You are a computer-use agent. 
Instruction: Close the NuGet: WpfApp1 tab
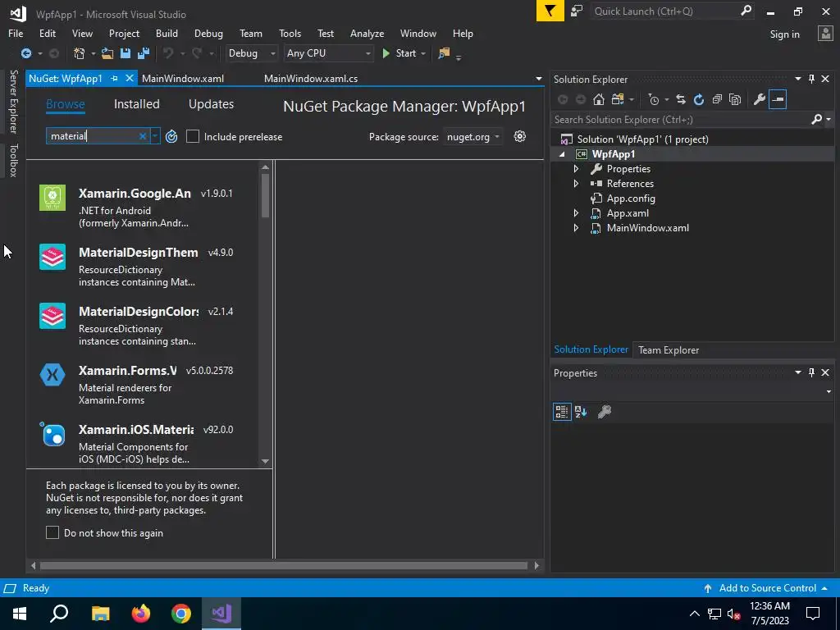tap(129, 78)
